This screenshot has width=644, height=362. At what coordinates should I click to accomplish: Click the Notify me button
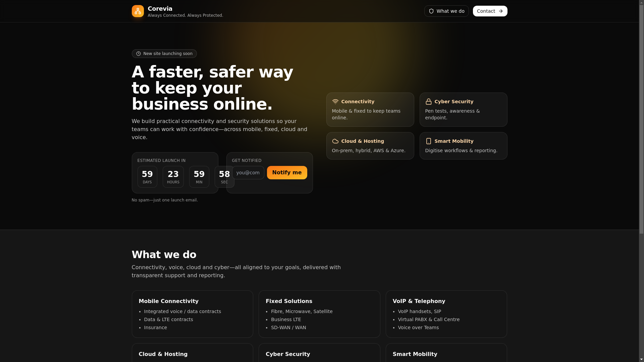coord(287,173)
